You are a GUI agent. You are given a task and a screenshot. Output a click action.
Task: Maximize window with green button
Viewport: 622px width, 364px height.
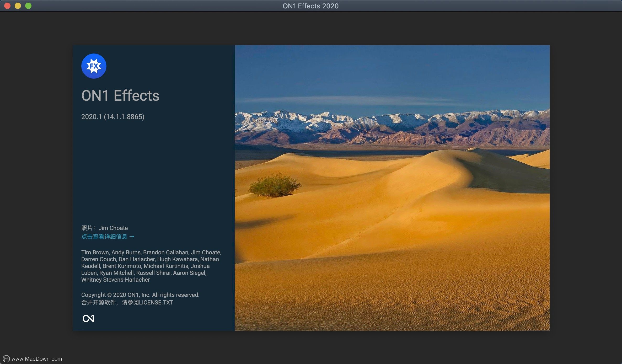(28, 6)
